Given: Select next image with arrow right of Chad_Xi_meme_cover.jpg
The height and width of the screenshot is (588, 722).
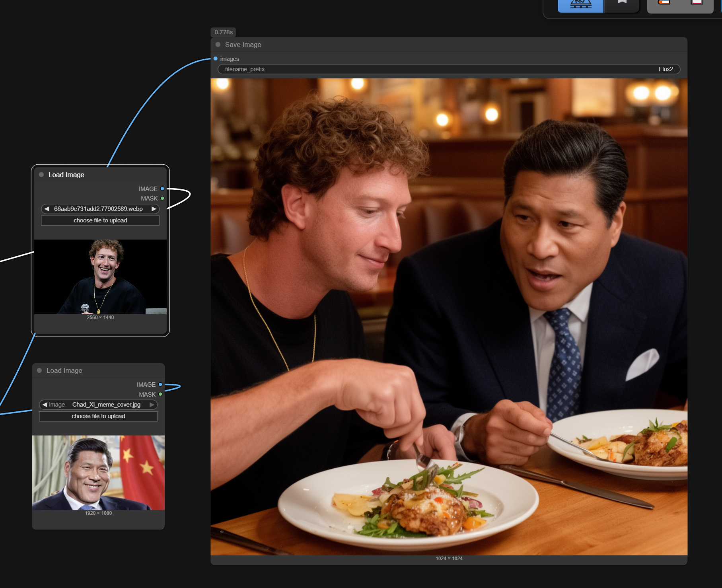Looking at the screenshot, I should pos(152,405).
